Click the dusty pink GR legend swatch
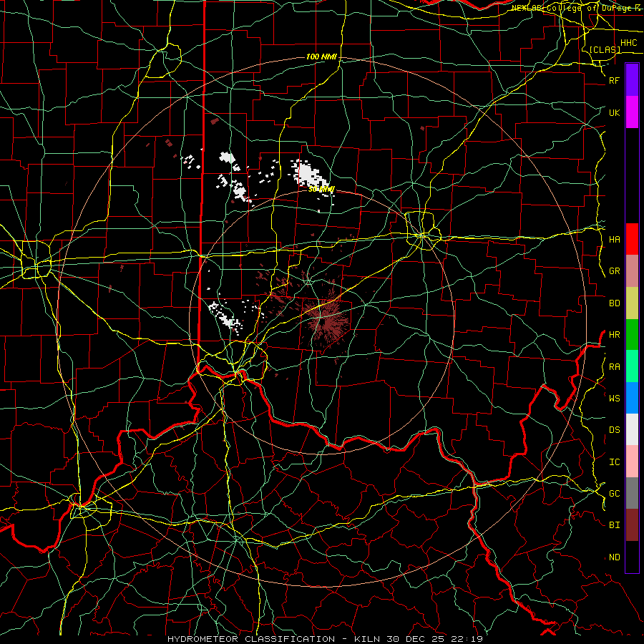 (632, 270)
